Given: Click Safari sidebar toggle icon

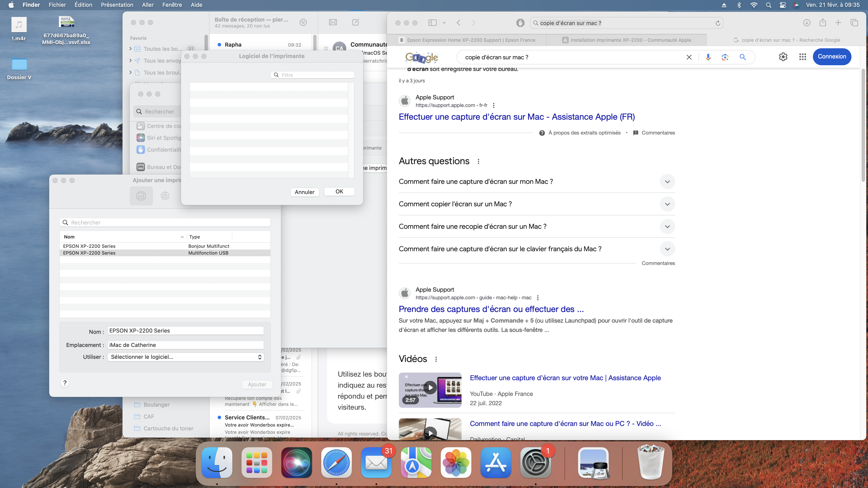Looking at the screenshot, I should point(432,23).
